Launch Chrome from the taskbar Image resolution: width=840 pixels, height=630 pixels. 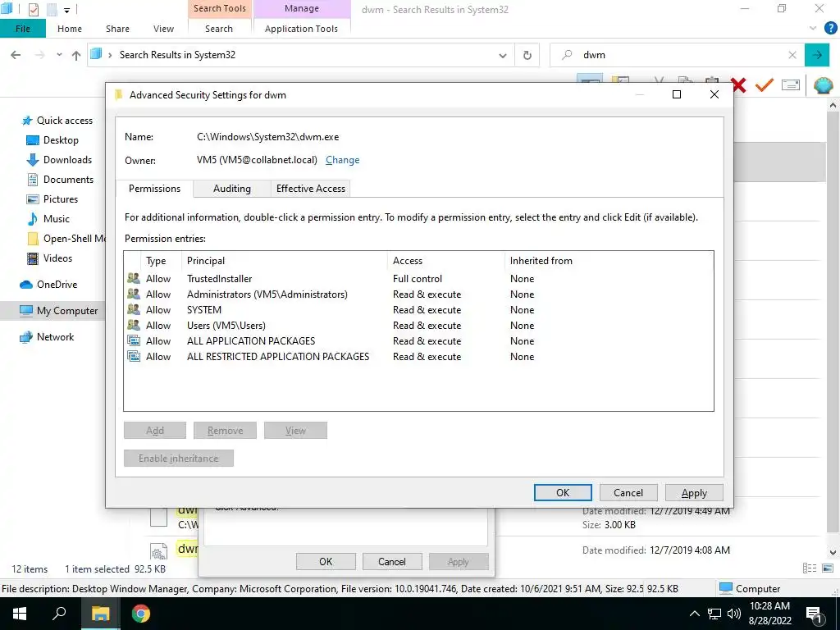pyautogui.click(x=141, y=614)
